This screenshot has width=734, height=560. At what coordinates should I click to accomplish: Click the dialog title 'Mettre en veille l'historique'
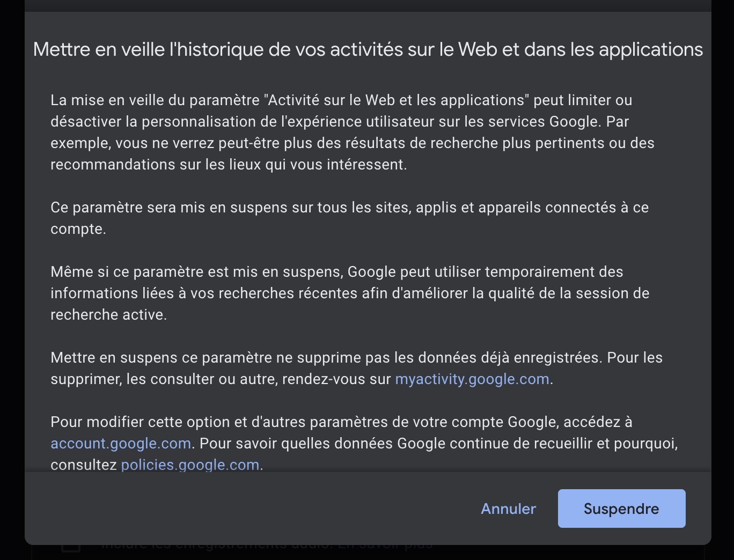[368, 49]
